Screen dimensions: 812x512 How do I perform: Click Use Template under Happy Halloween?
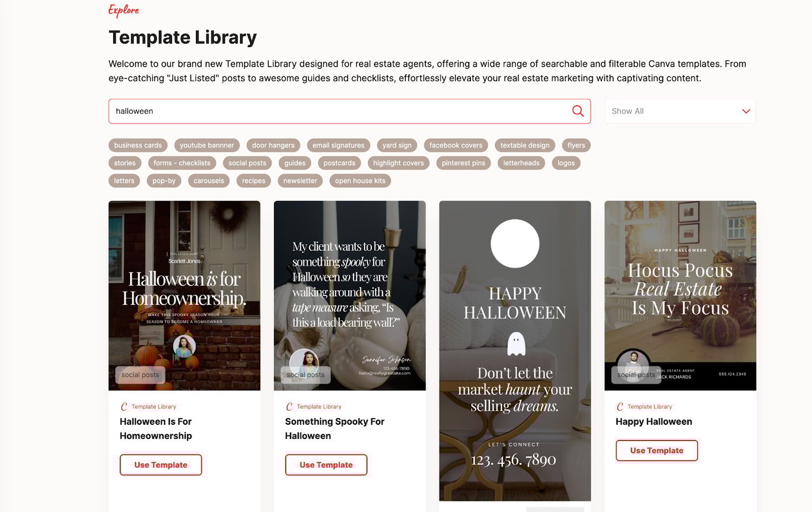pyautogui.click(x=657, y=451)
